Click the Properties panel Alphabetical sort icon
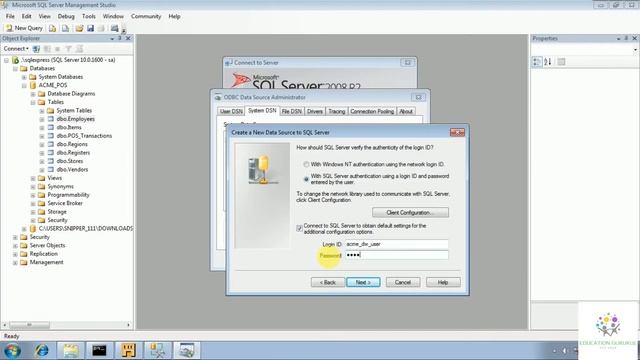The width and height of the screenshot is (640, 360). pos(548,62)
